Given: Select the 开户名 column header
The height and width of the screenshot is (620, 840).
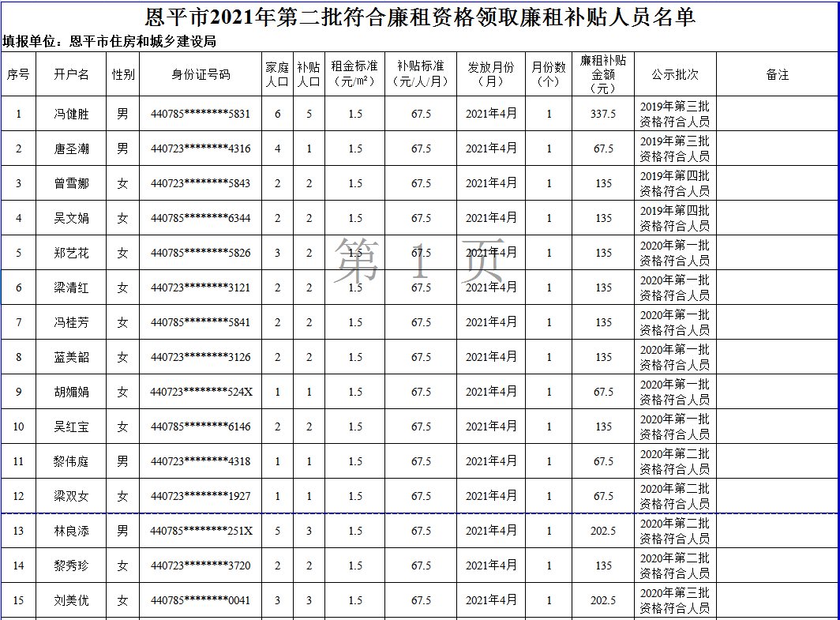Looking at the screenshot, I should click(71, 74).
